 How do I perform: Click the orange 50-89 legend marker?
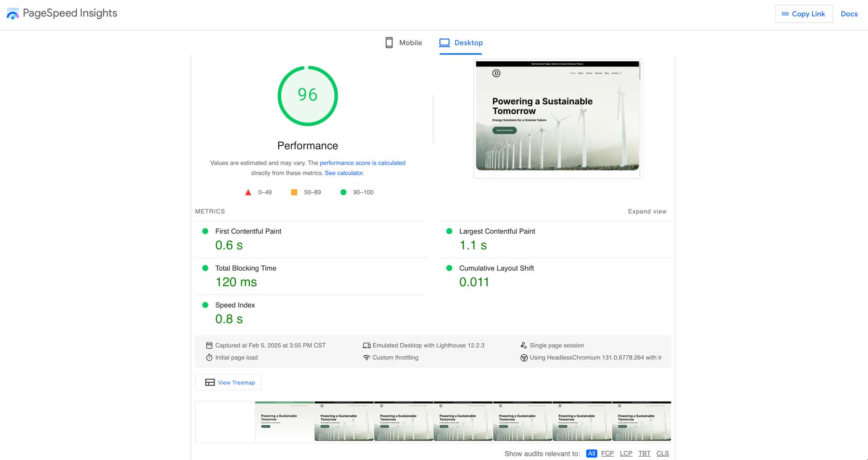point(294,192)
